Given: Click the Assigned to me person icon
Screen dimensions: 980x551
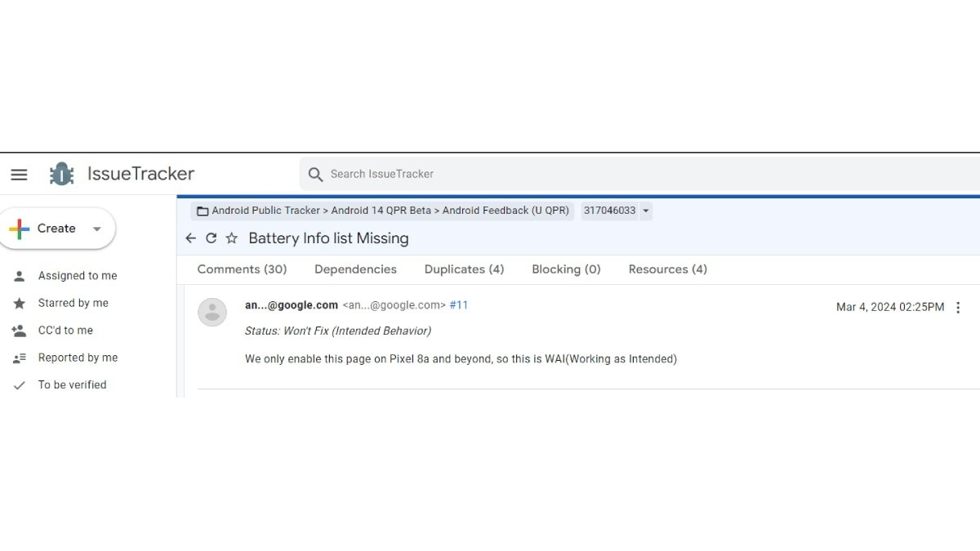Looking at the screenshot, I should pyautogui.click(x=20, y=276).
